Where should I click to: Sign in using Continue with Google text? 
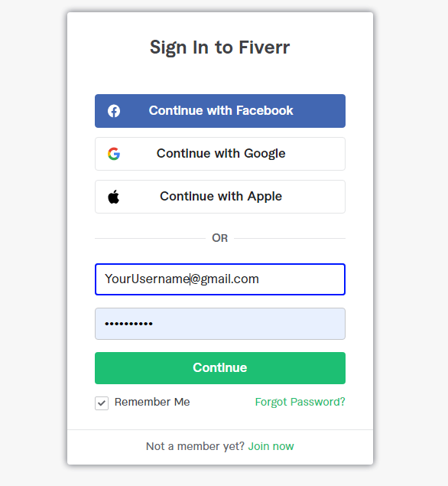coord(221,153)
